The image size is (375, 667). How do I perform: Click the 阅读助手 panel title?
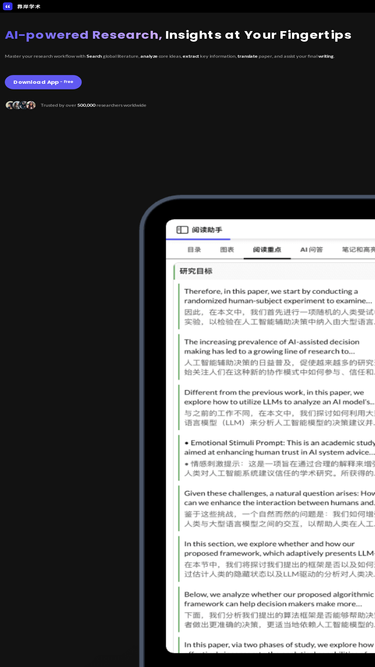click(x=207, y=230)
